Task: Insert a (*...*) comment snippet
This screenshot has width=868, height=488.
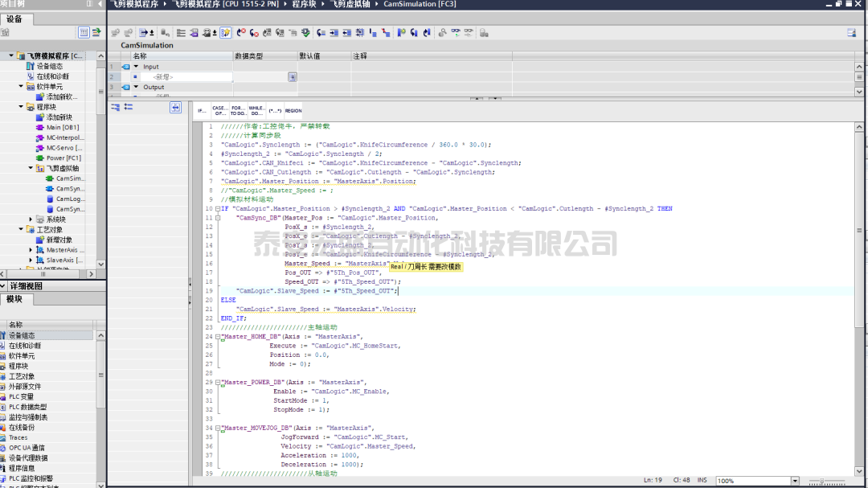Action: 275,111
